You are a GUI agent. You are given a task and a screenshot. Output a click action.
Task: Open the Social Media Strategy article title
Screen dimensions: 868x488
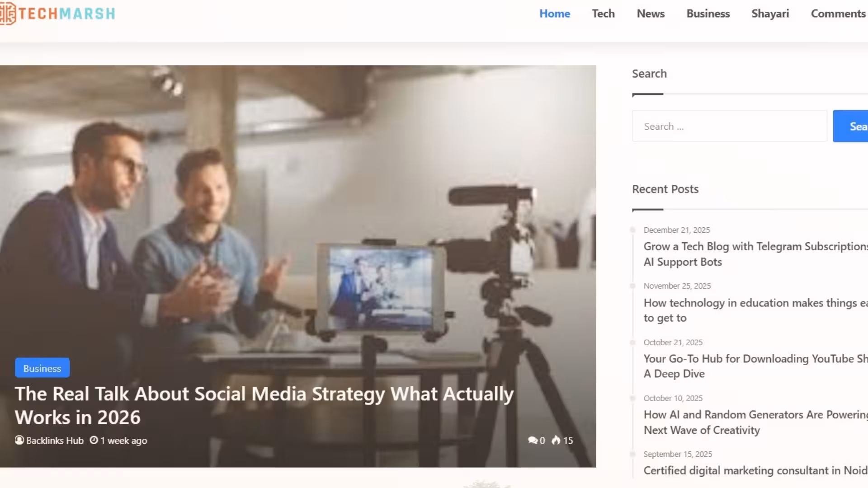click(x=264, y=405)
